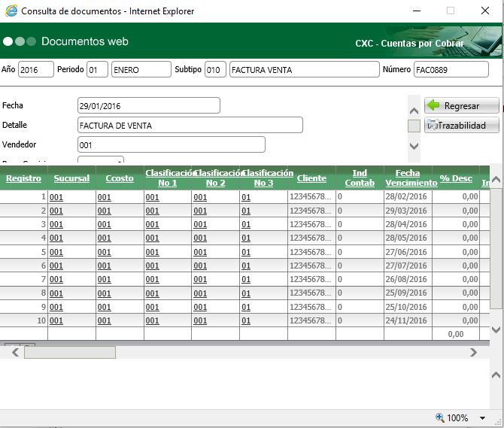Open Clasificación No 2 link in row 4
The height and width of the screenshot is (428, 504).
200,238
